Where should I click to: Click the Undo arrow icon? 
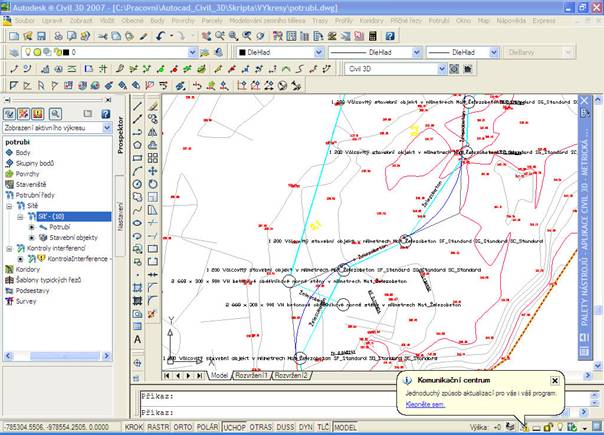click(x=161, y=36)
